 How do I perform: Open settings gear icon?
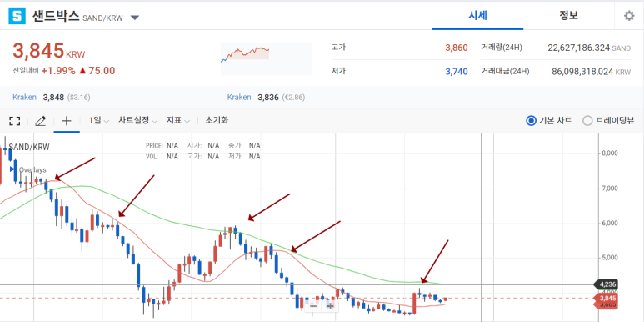pyautogui.click(x=629, y=16)
